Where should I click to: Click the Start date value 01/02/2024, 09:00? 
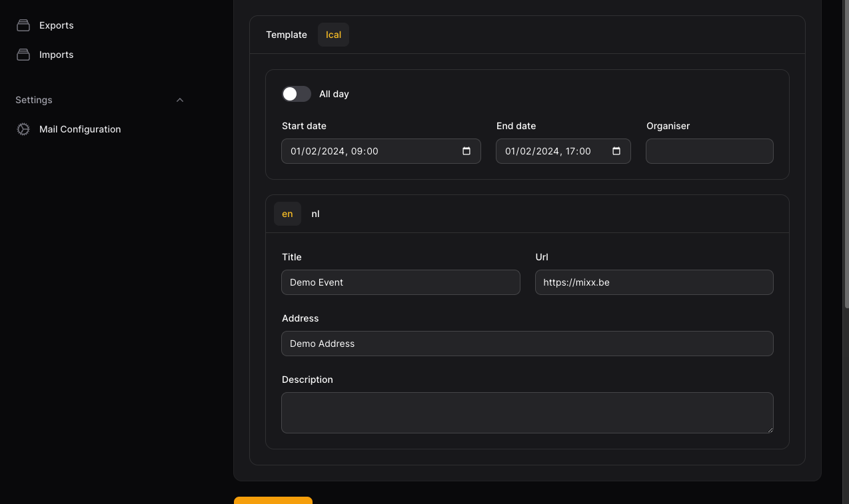335,151
